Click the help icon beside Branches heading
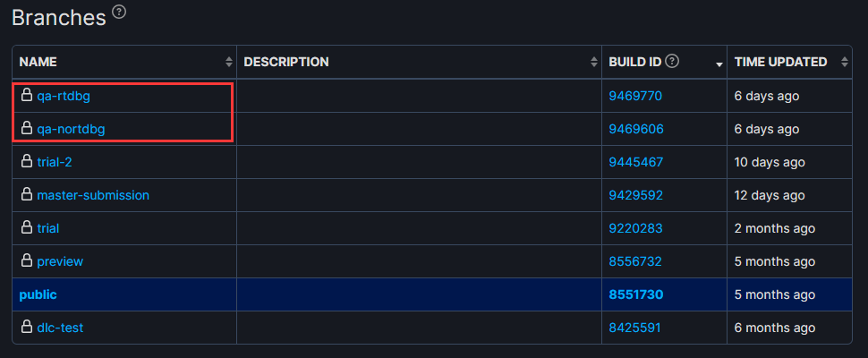868x358 pixels. [119, 12]
